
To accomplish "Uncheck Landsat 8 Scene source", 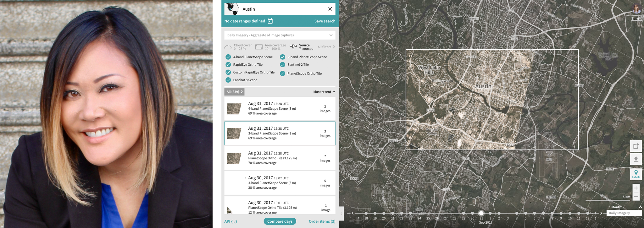I will tap(228, 80).
